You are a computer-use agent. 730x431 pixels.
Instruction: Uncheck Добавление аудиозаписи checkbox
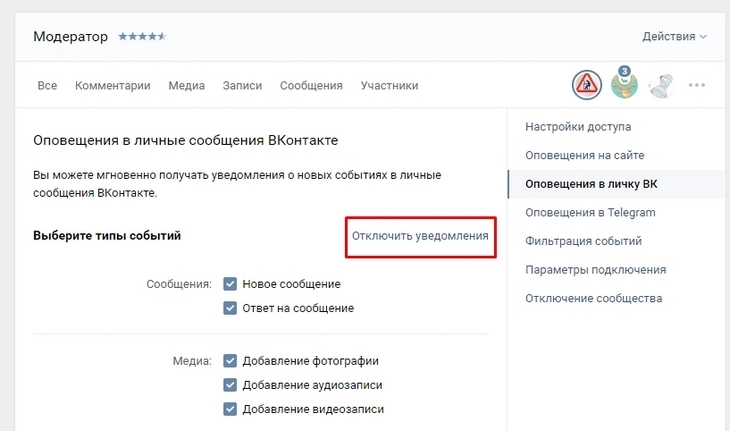[230, 385]
